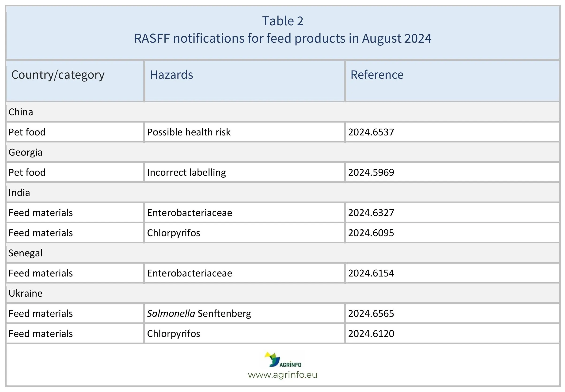Viewport: 565px width, 392px height.
Task: Click the AGRINFO logo icon
Action: [x=283, y=360]
